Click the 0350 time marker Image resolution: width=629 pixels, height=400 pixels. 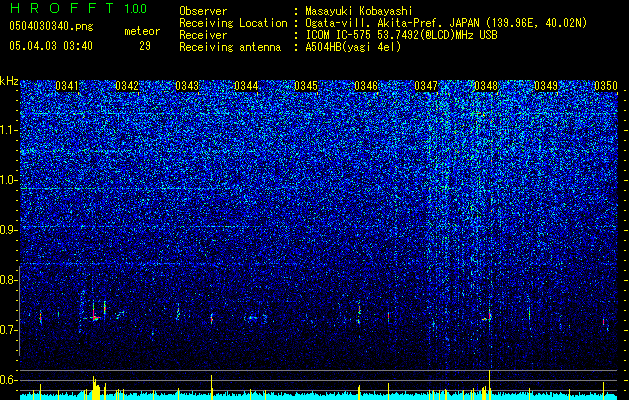[x=606, y=86]
